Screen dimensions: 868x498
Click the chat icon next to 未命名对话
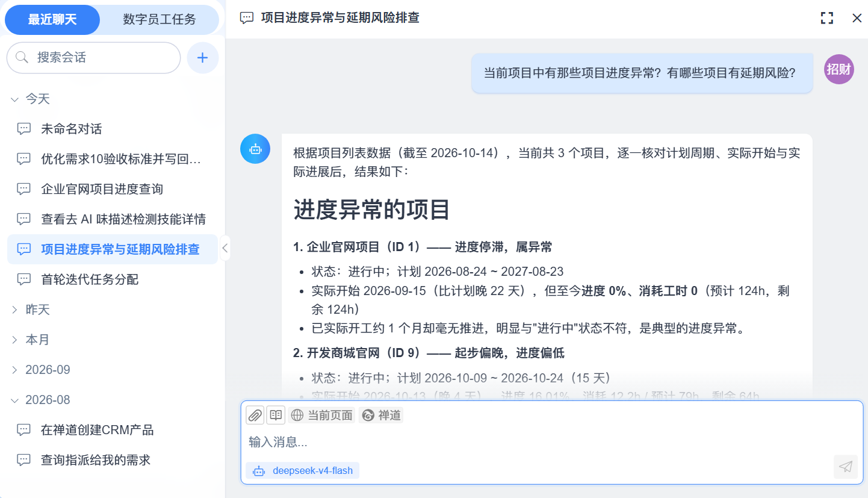[x=24, y=129]
